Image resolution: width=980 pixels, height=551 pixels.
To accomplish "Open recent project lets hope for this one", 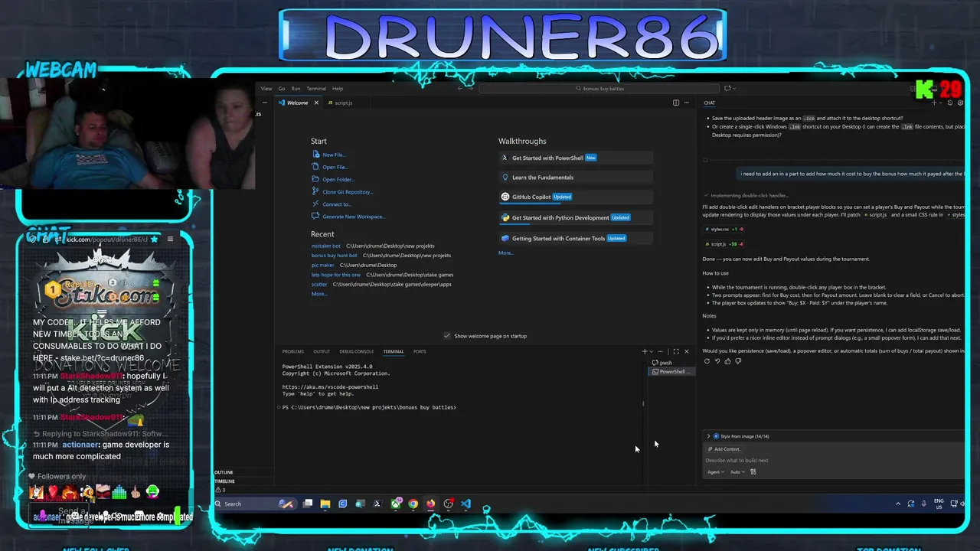I will [335, 275].
